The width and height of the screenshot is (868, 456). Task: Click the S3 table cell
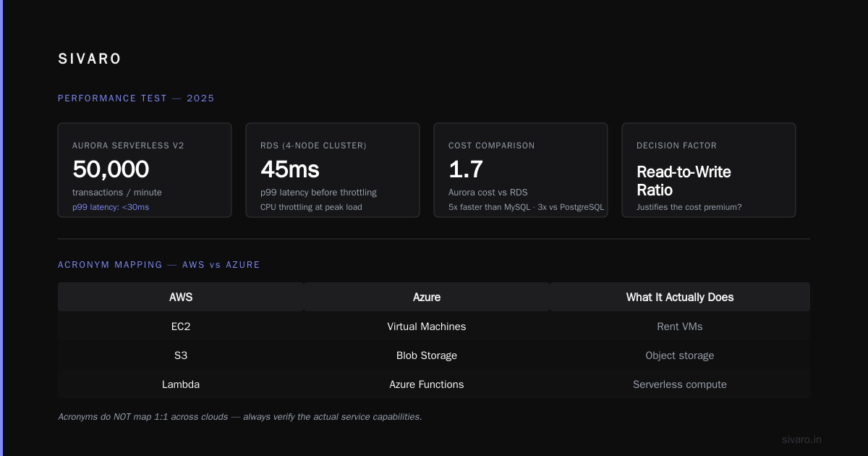[x=181, y=355]
